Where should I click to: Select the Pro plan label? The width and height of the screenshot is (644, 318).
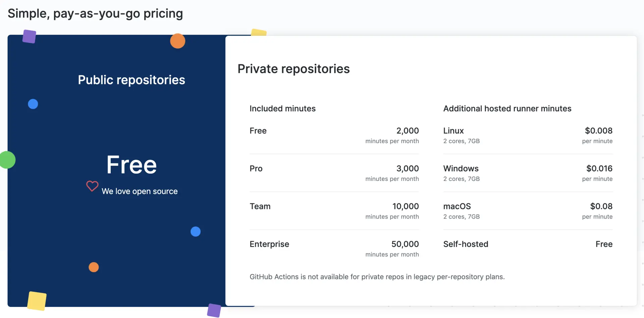tap(256, 169)
